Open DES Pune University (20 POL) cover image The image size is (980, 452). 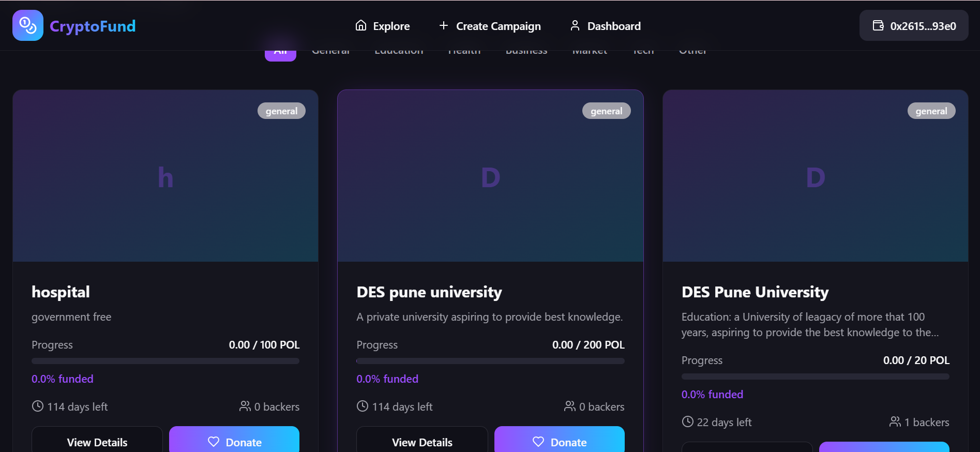point(816,176)
